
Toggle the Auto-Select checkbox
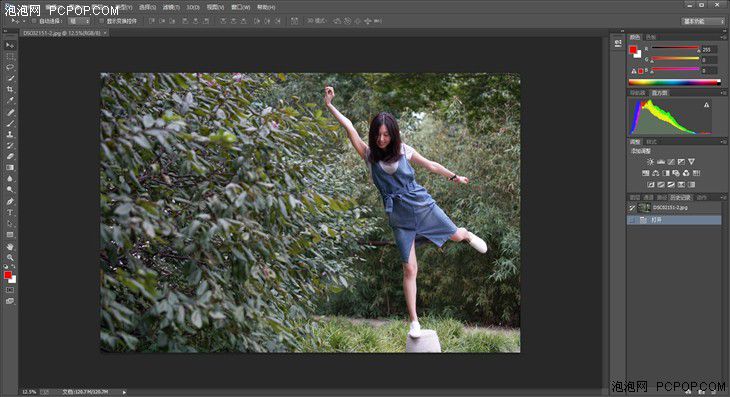[34, 21]
